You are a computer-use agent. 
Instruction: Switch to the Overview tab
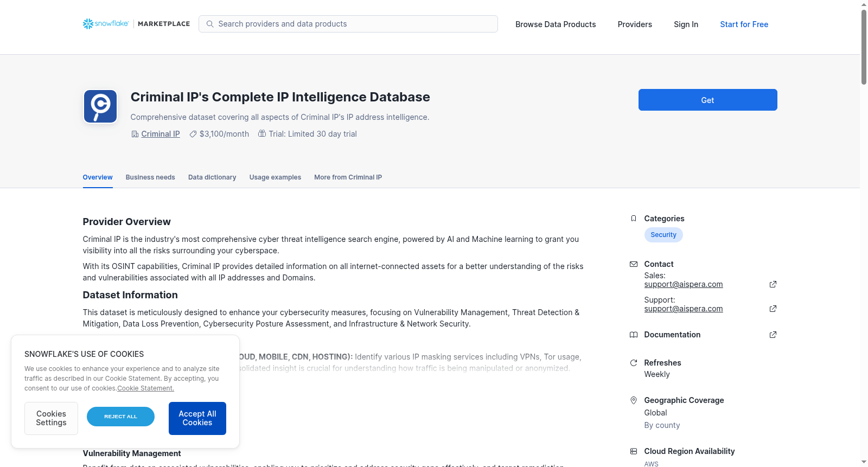point(98,177)
